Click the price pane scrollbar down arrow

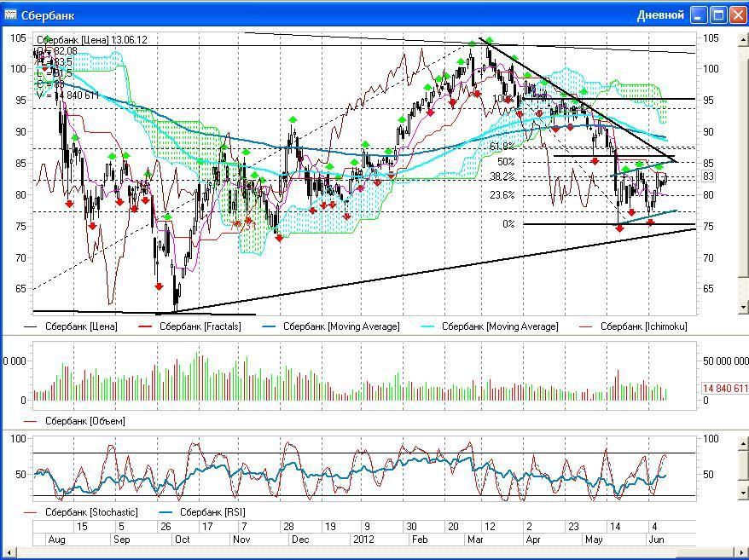tap(743, 308)
